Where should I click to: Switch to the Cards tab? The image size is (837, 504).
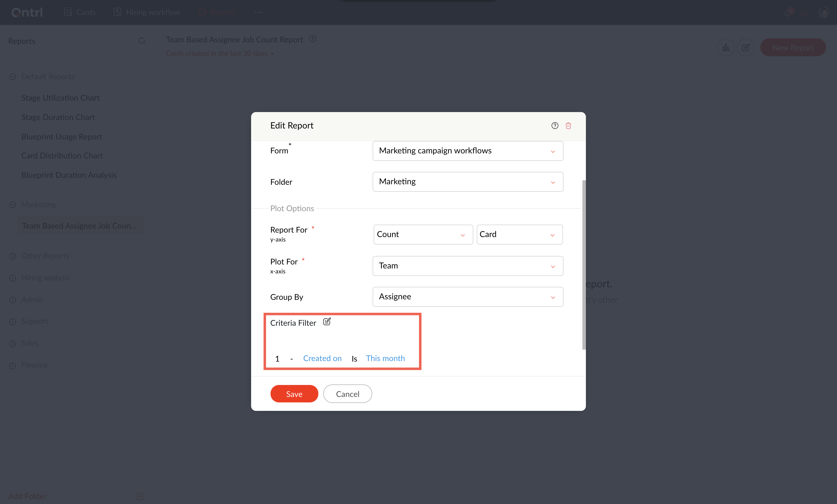pyautogui.click(x=80, y=12)
